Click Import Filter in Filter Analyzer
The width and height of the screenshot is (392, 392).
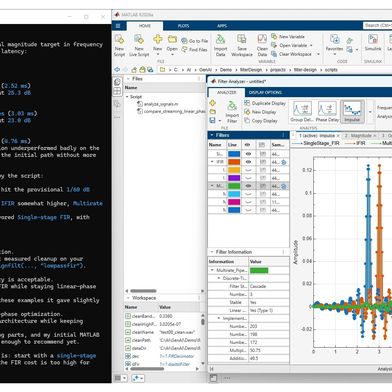click(x=232, y=112)
